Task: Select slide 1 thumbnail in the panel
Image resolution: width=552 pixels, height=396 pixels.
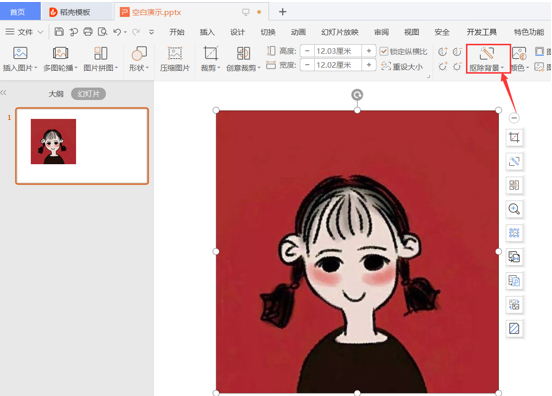Action: click(x=82, y=146)
